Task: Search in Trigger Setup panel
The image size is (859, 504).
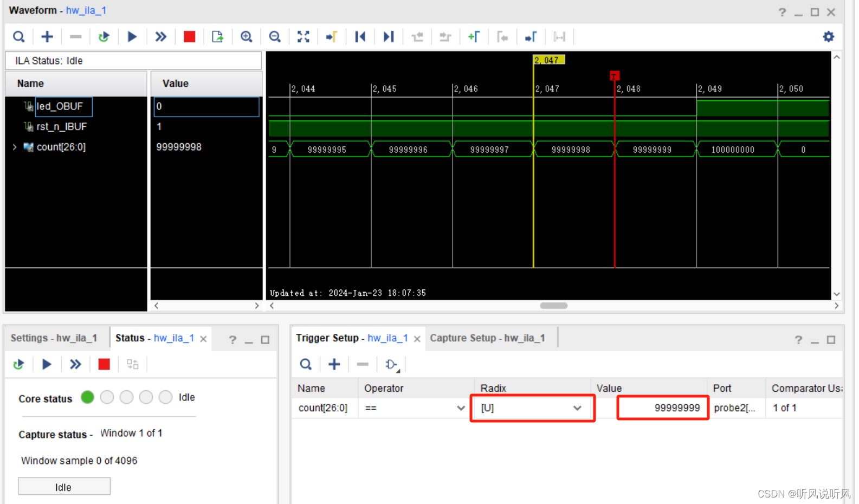Action: (x=306, y=364)
